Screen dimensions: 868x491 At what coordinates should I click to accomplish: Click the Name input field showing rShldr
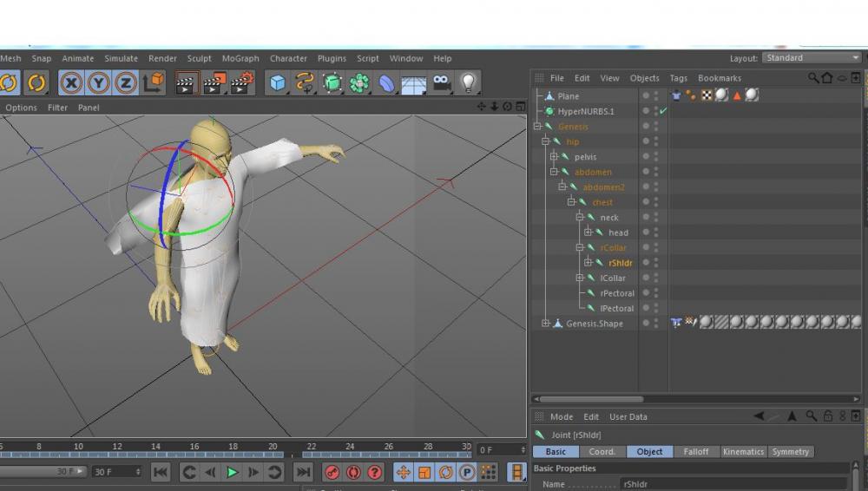point(733,484)
